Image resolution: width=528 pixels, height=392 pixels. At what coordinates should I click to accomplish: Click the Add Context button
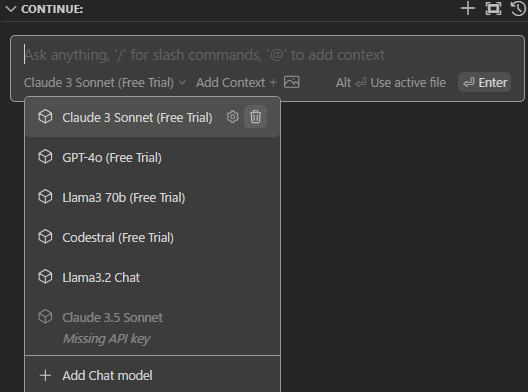(236, 83)
